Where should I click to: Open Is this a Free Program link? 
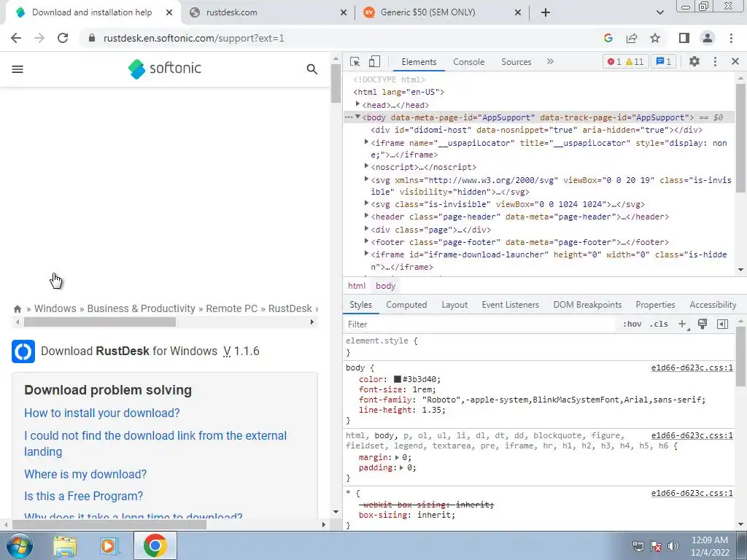point(83,496)
